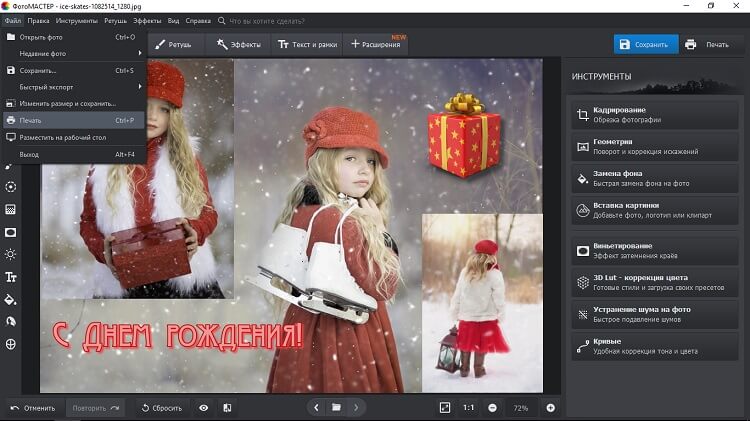Select the paint bucket fill tool
The width and height of the screenshot is (750, 421).
(11, 299)
